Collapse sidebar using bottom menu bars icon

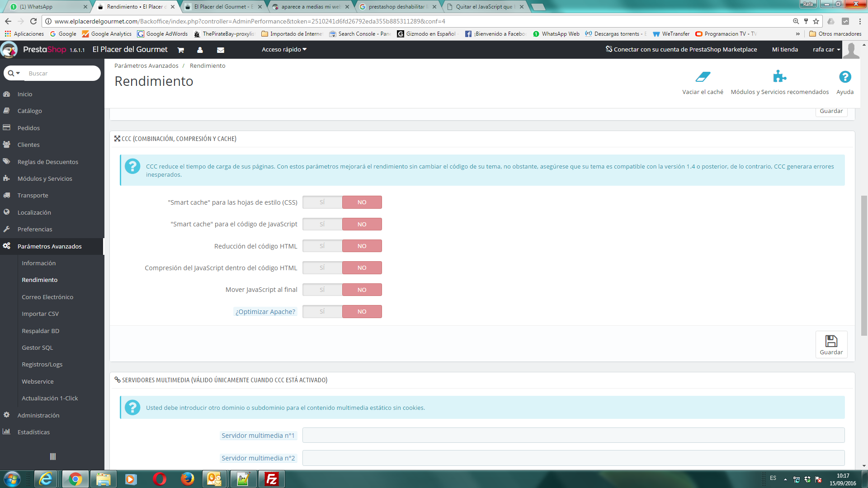pyautogui.click(x=52, y=456)
